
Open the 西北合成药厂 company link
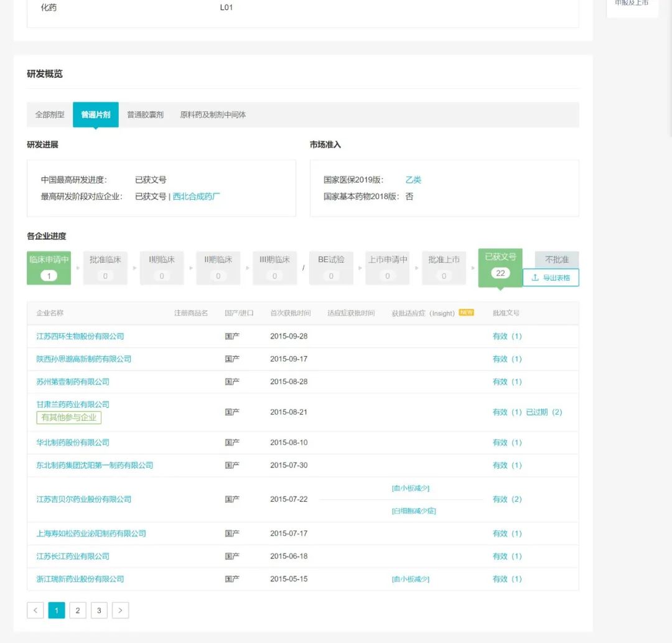pos(196,196)
